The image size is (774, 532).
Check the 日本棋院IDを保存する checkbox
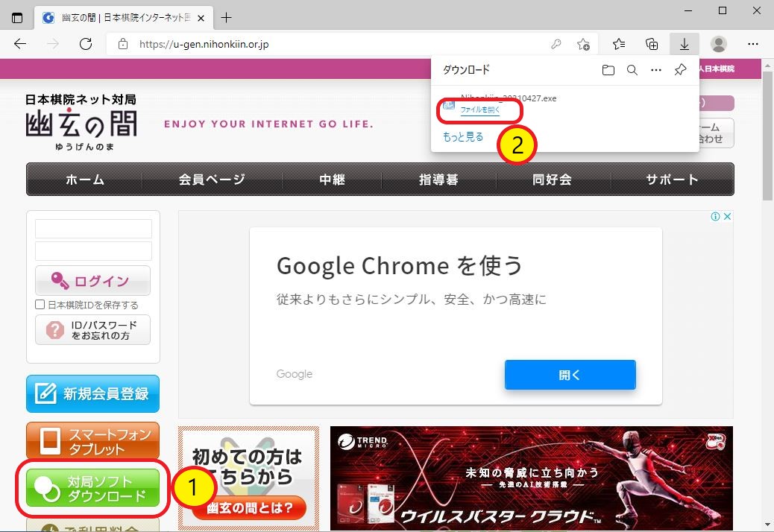(40, 305)
